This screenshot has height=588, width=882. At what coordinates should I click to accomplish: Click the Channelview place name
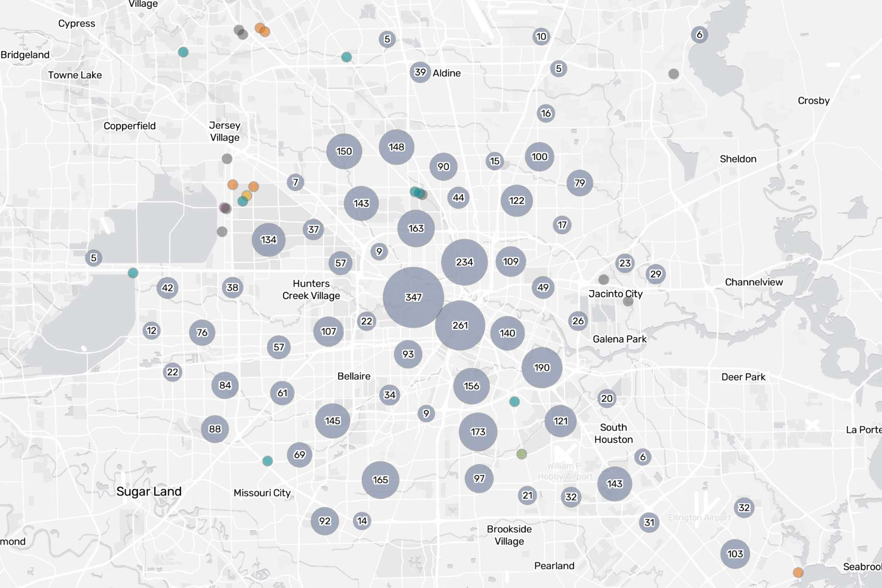click(755, 282)
